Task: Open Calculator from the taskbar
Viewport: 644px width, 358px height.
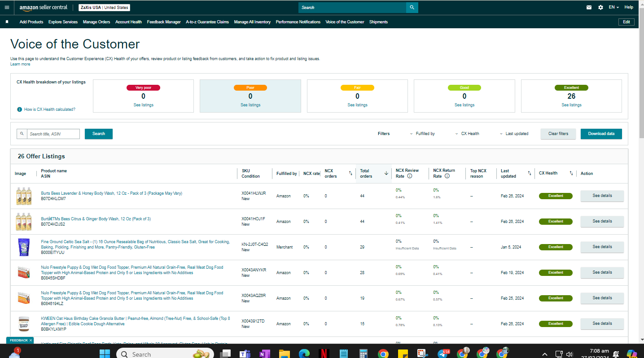Action: (x=364, y=354)
